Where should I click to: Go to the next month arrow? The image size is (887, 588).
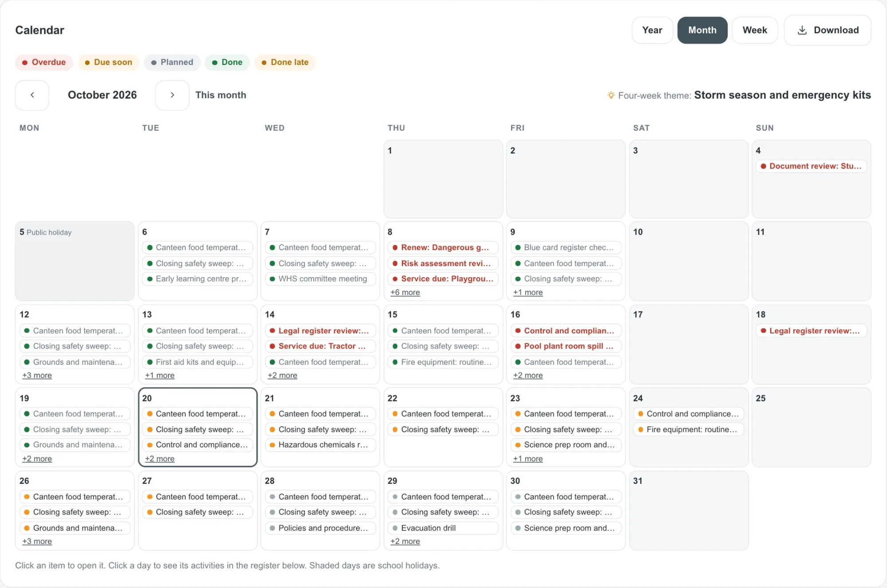(173, 95)
